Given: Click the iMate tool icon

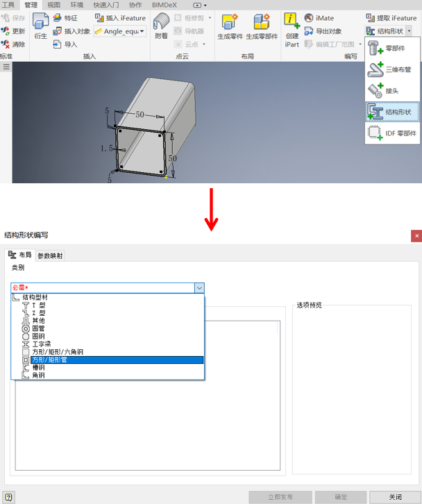Looking at the screenshot, I should [309, 17].
